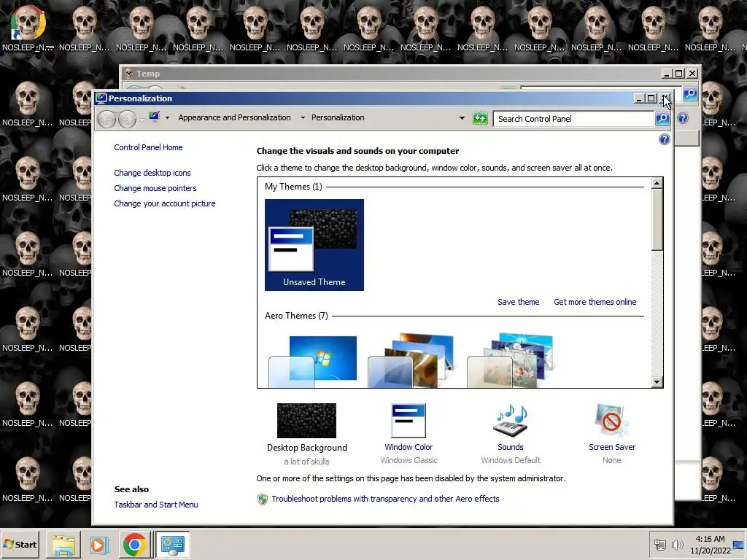Click Appearance and Personalization breadcrumb
This screenshot has width=747, height=560.
[234, 117]
